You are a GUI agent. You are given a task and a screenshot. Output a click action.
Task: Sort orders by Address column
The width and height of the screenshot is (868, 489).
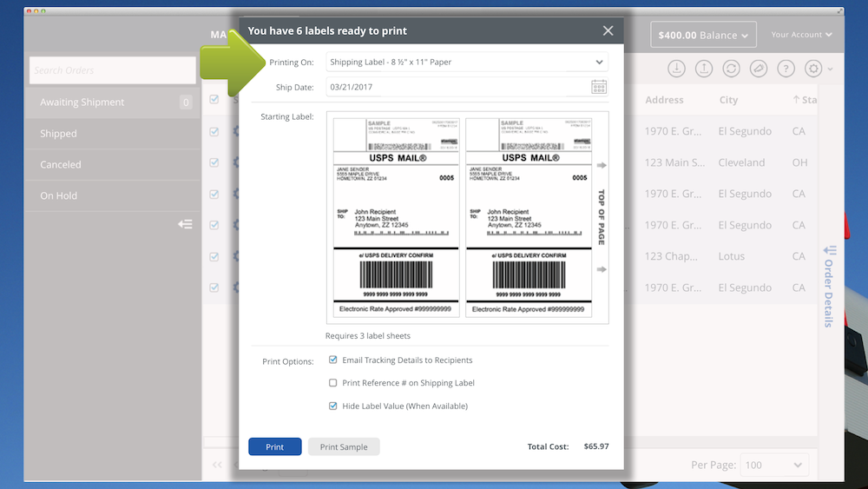tap(664, 100)
